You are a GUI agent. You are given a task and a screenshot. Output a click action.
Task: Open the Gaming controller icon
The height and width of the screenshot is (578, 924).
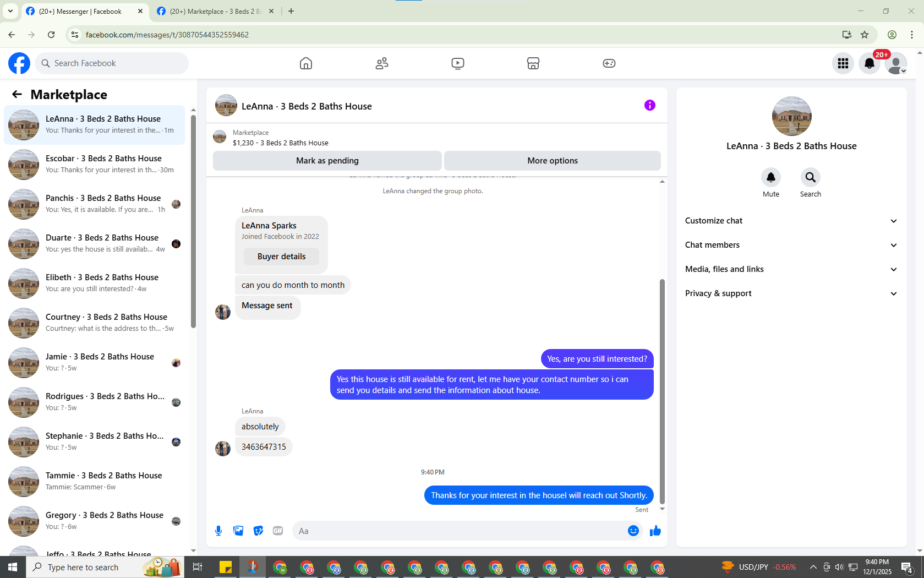point(609,63)
